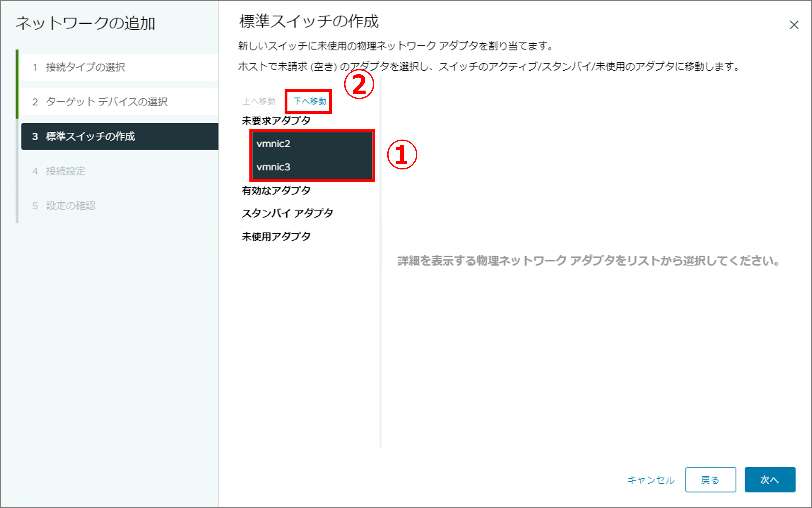The width and height of the screenshot is (812, 508).
Task: Select vmnic2 in the adapter list
Action: [x=312, y=144]
